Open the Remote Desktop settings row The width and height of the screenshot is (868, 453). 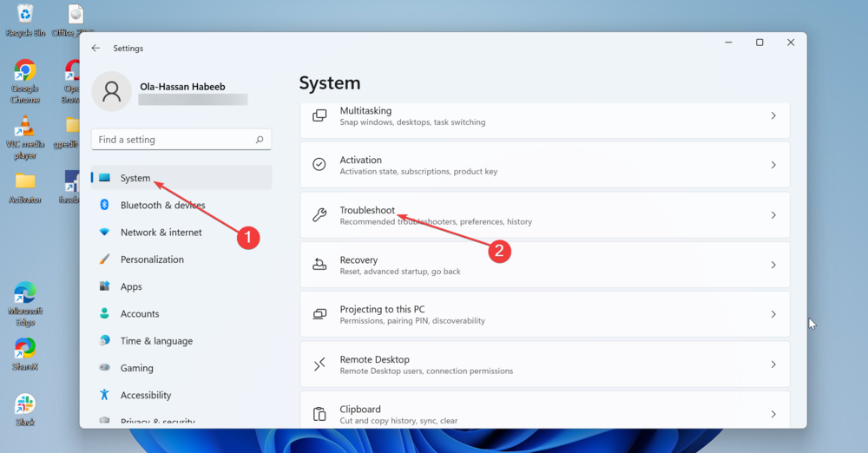545,364
